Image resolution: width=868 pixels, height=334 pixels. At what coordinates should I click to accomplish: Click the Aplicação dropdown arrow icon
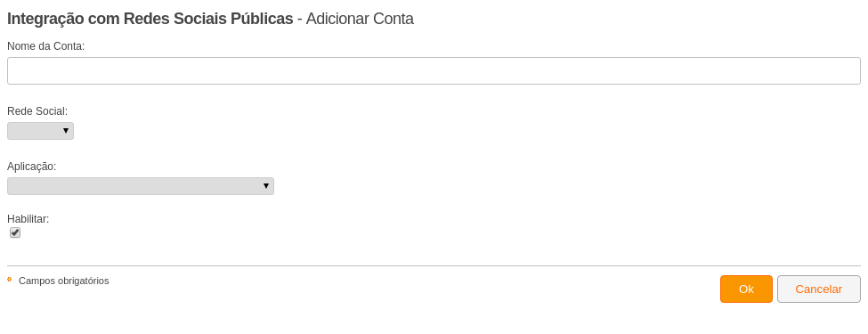266,186
